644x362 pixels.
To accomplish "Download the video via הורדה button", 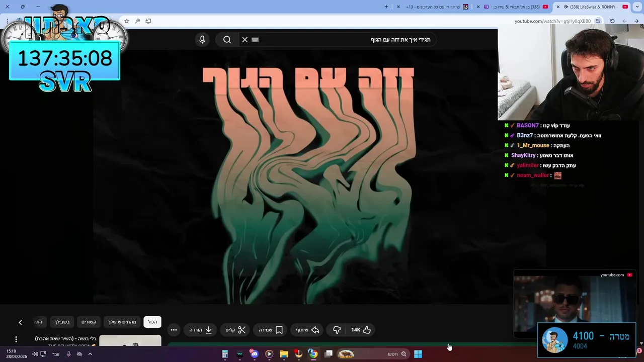I will 201,330.
